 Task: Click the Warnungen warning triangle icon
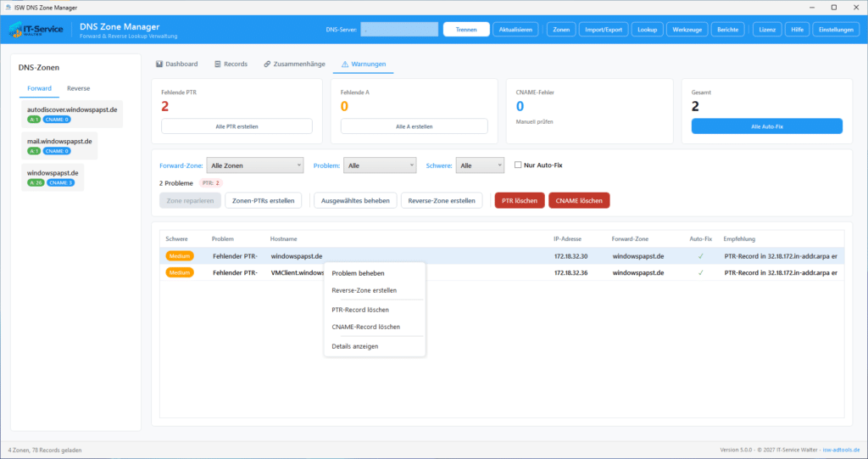tap(345, 64)
